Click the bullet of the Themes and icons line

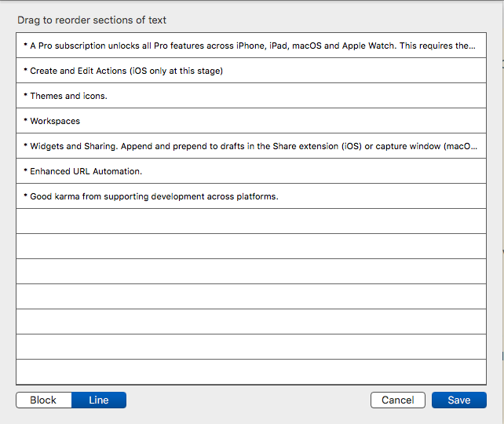click(25, 95)
